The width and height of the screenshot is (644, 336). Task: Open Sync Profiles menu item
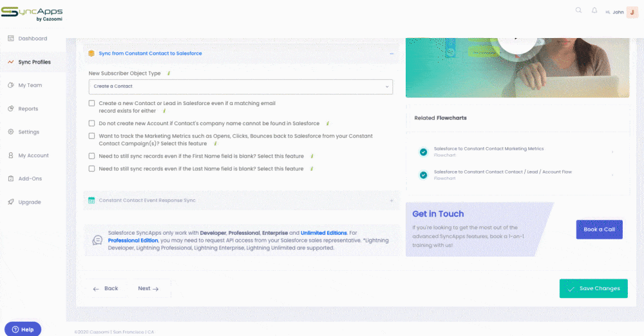click(x=35, y=62)
